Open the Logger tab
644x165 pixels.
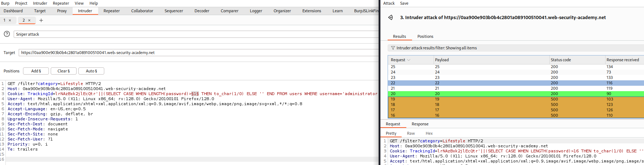(x=256, y=11)
